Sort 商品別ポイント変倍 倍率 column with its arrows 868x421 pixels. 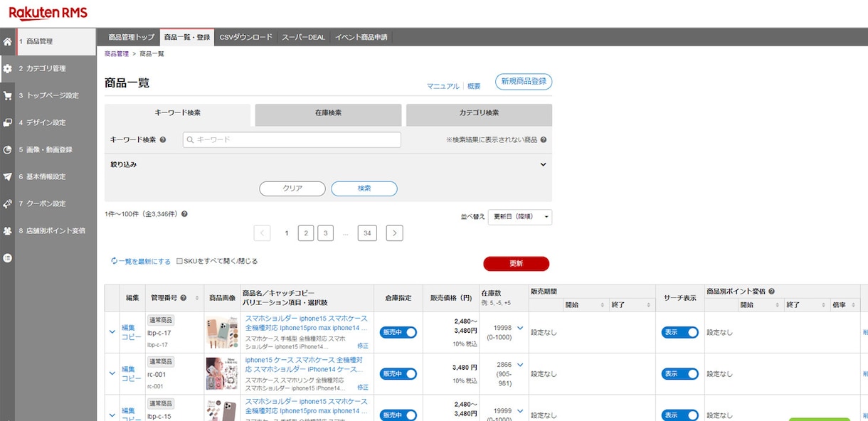coord(852,305)
